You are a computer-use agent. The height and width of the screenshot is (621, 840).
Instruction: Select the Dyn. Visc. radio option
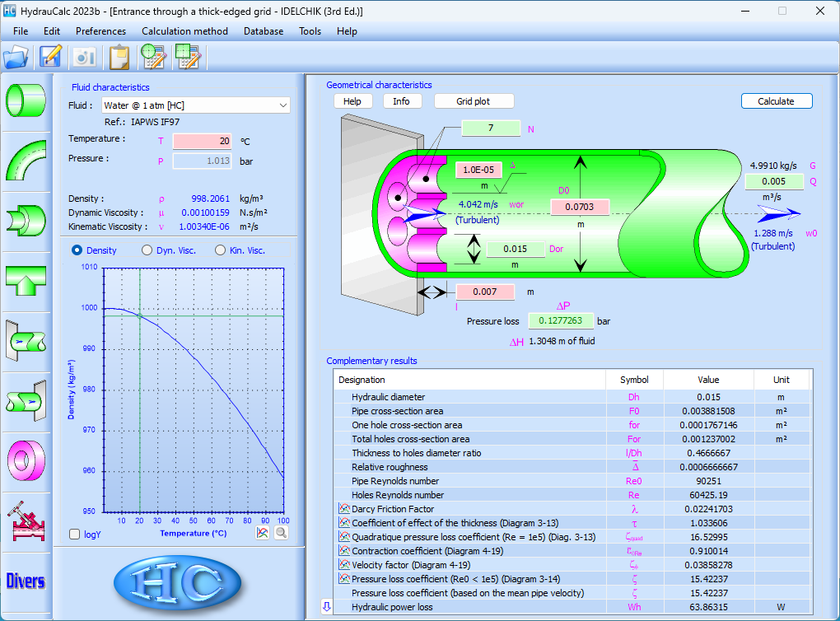[x=147, y=250]
